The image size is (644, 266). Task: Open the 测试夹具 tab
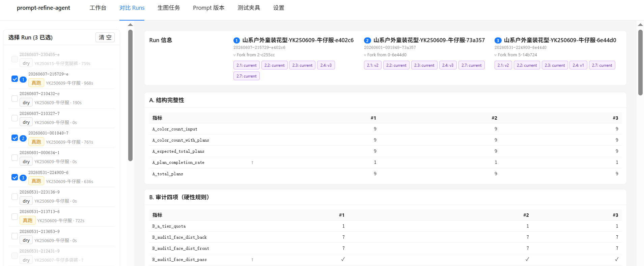[249, 8]
